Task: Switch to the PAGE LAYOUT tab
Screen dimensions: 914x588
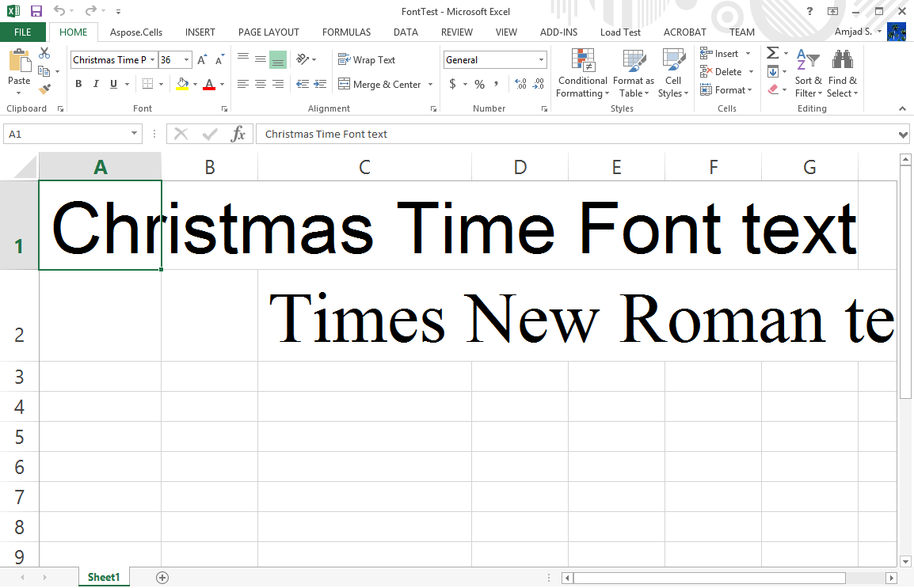Action: click(268, 32)
